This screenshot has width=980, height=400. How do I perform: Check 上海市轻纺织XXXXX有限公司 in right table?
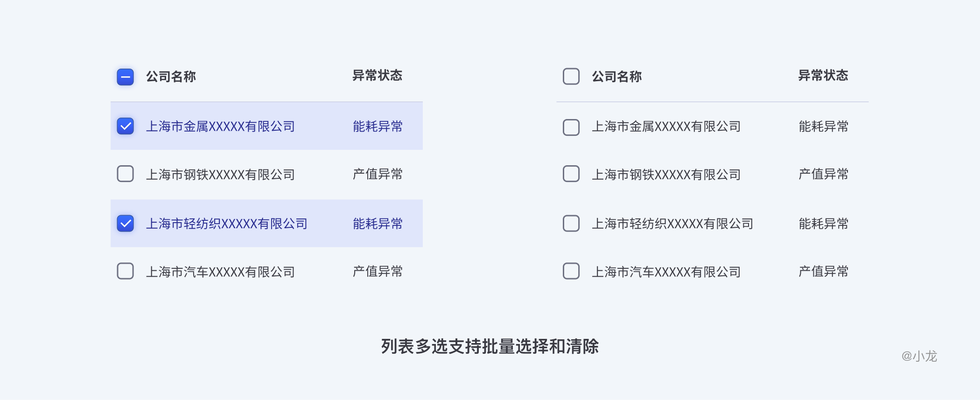pyautogui.click(x=571, y=224)
